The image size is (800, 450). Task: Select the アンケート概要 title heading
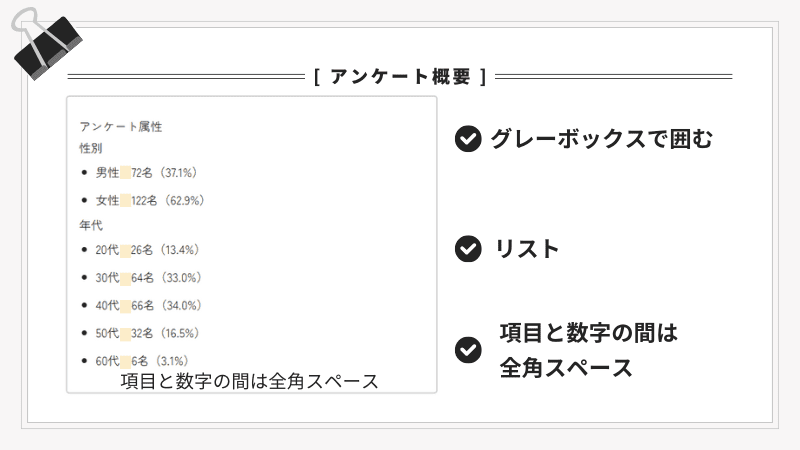pyautogui.click(x=400, y=76)
